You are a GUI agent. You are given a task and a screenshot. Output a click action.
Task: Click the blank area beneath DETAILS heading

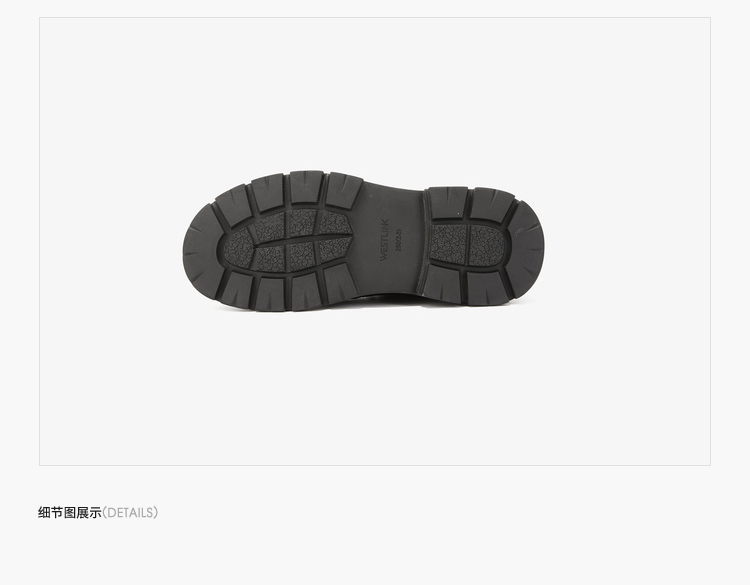coord(375,552)
